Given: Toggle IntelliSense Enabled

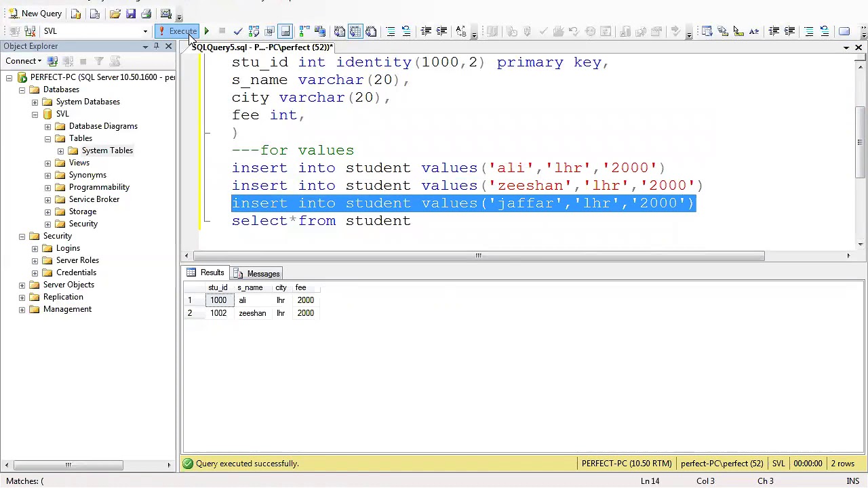Looking at the screenshot, I should (x=285, y=31).
